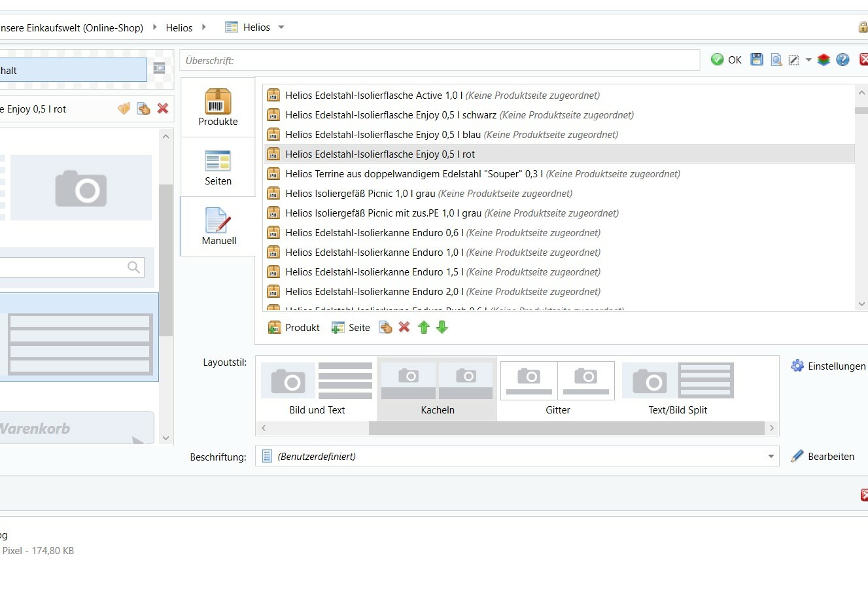
Task: Select 'Isolierflasche Enjoy 0,5 l blau' row
Action: click(x=559, y=134)
